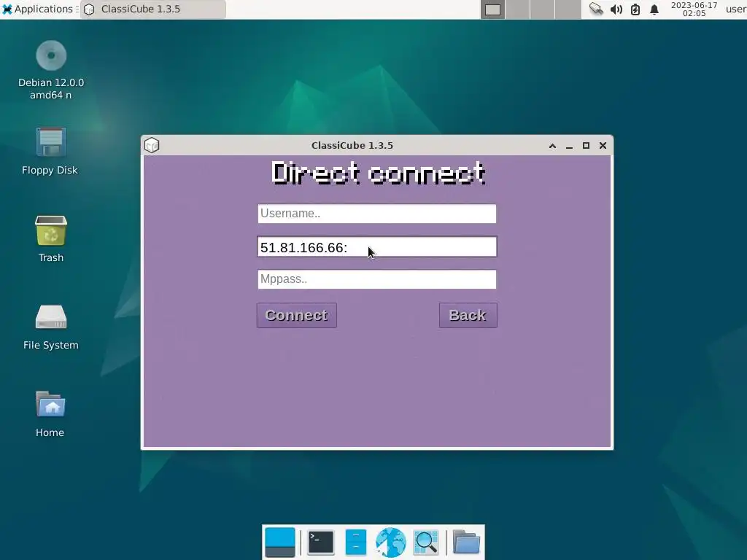Open the ClassiCube window menu icon
This screenshot has width=747, height=560.
pyautogui.click(x=152, y=145)
